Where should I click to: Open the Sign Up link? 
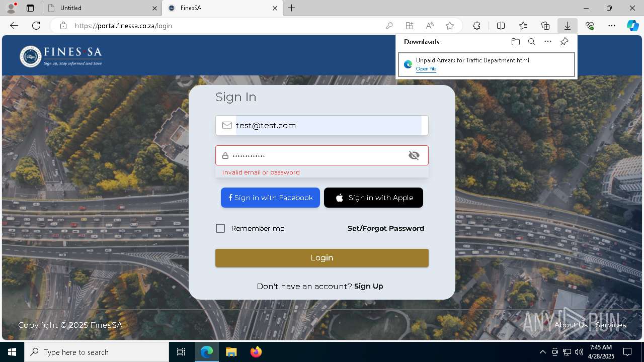click(368, 286)
